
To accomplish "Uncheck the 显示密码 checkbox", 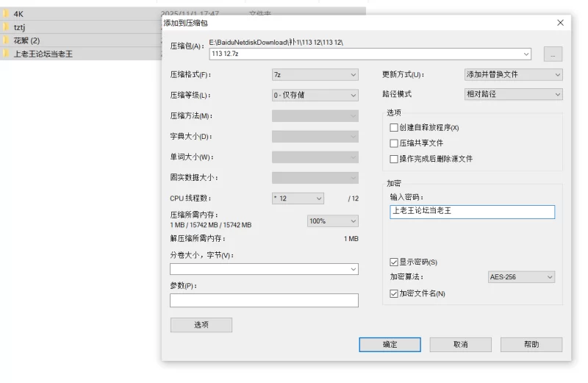I will coord(394,262).
